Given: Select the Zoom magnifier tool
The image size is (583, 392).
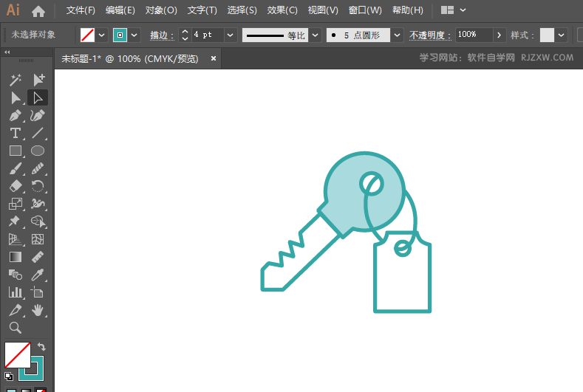Looking at the screenshot, I should [x=16, y=328].
